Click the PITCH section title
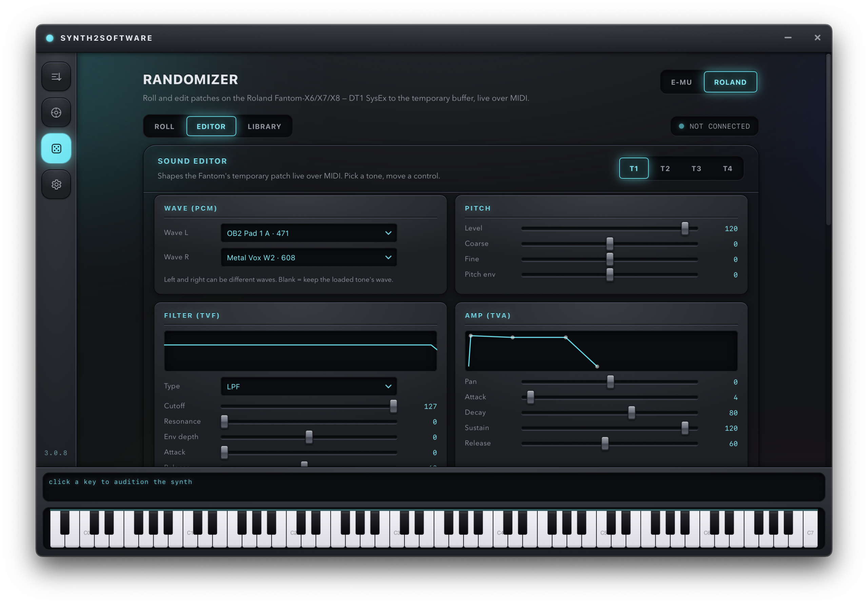 pyautogui.click(x=477, y=208)
